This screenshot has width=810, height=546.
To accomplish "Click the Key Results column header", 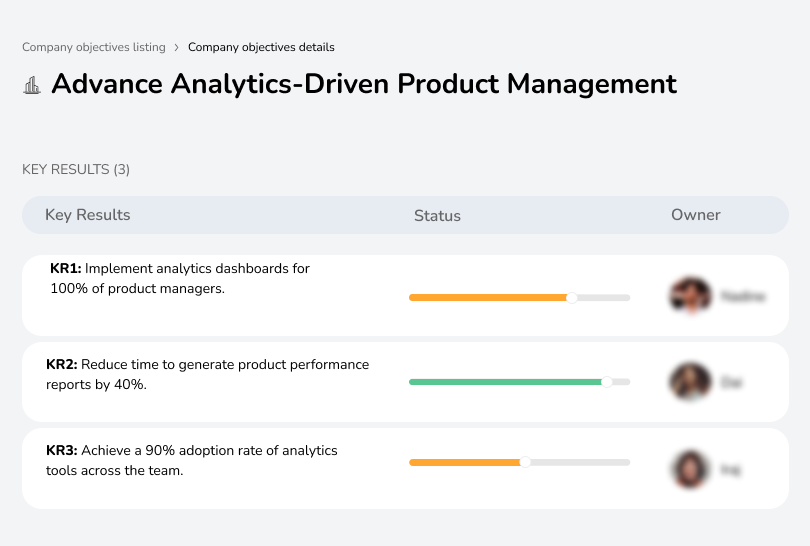I will click(x=88, y=215).
